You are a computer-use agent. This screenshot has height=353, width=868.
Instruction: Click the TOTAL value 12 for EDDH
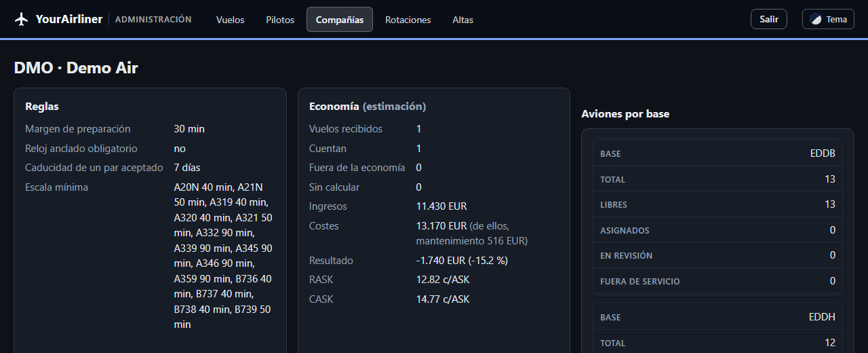pos(830,343)
